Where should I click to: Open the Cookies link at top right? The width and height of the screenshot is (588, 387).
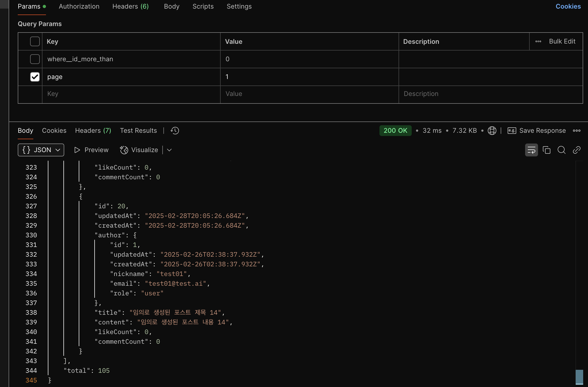pyautogui.click(x=568, y=6)
